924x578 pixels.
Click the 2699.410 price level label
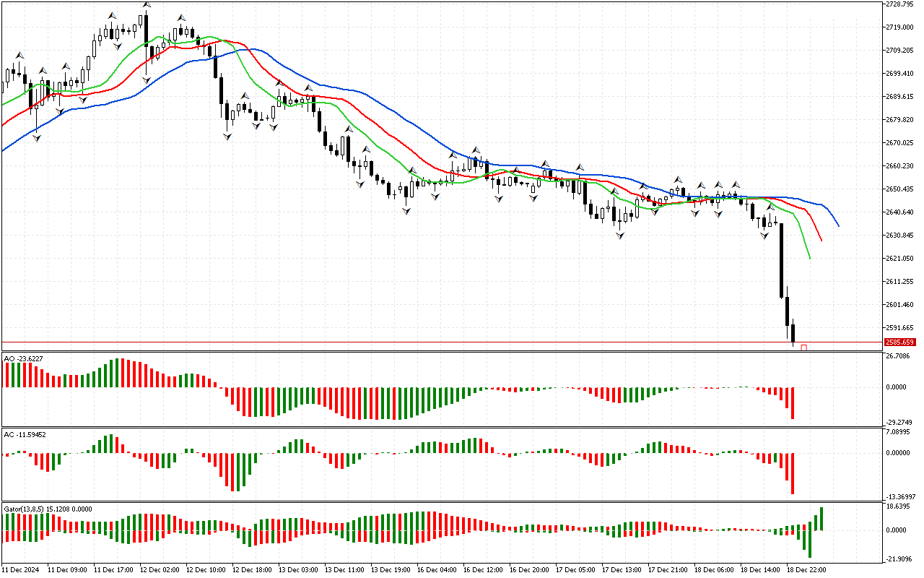click(900, 74)
